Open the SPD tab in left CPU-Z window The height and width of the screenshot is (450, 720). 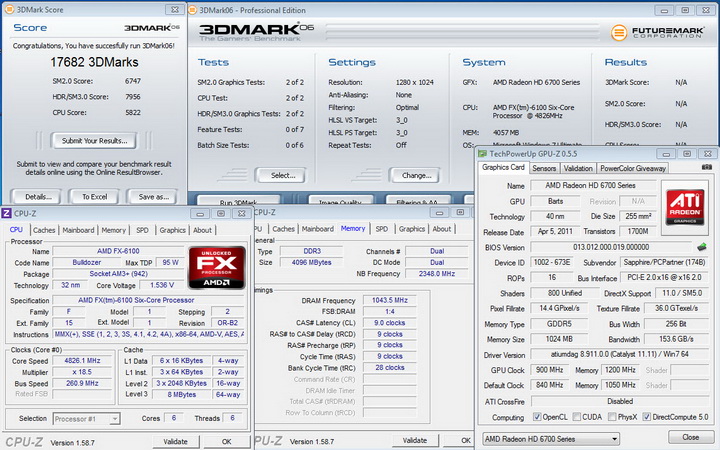(142, 230)
